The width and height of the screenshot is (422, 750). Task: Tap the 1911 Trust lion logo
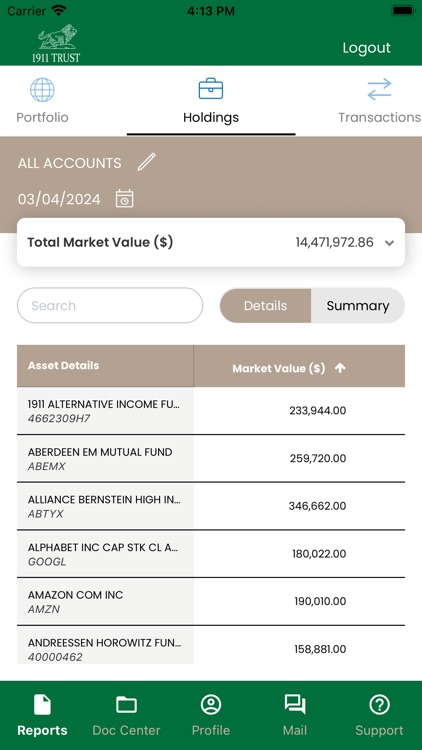click(x=56, y=44)
